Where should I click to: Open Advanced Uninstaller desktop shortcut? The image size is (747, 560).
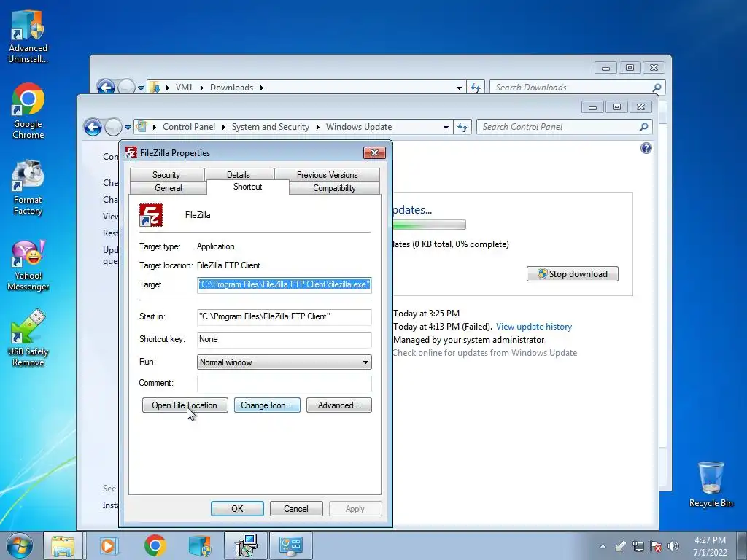pos(28,37)
